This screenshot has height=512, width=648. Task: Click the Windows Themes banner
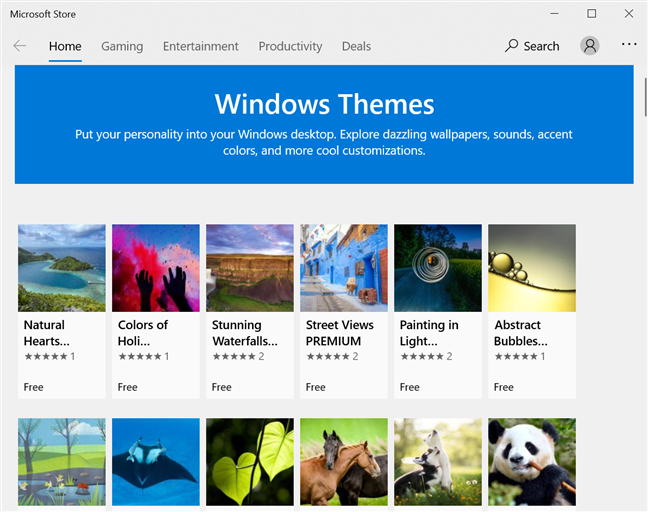coord(324,124)
